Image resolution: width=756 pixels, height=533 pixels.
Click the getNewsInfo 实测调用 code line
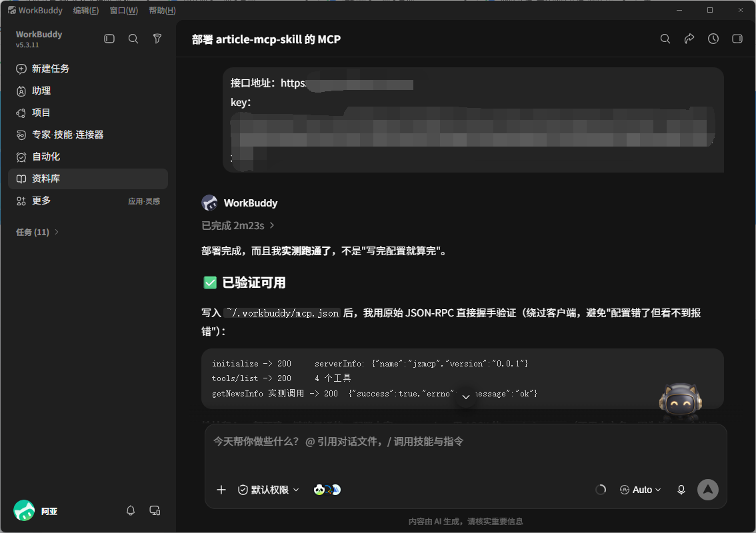pos(375,394)
